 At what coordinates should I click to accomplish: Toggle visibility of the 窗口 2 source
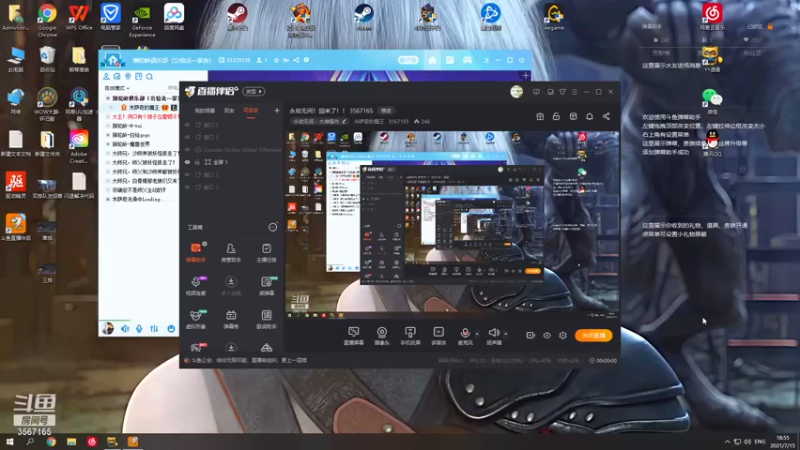187,174
